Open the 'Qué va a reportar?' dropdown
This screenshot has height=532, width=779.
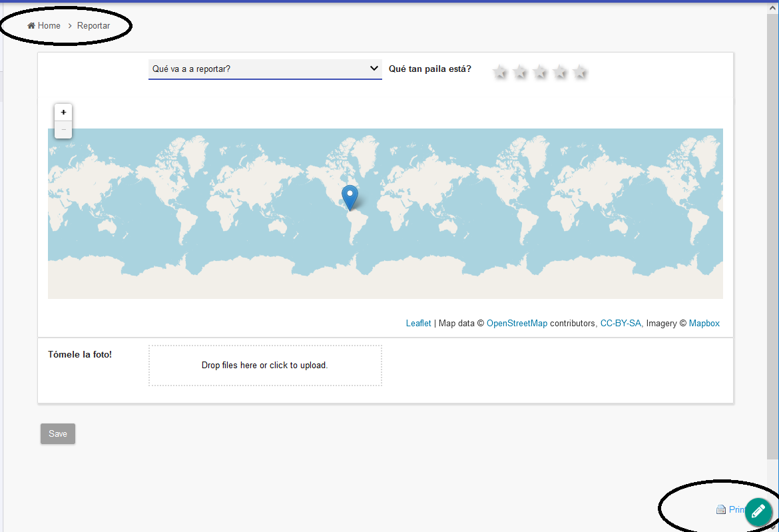click(x=265, y=69)
